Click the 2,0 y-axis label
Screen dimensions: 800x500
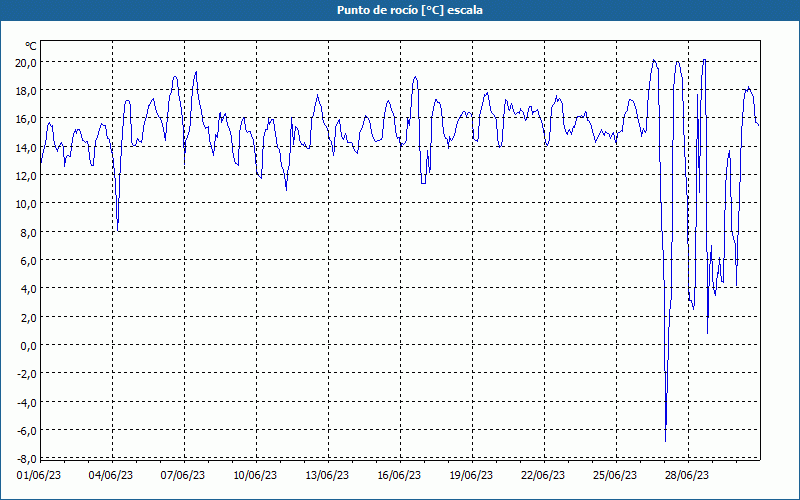click(29, 317)
